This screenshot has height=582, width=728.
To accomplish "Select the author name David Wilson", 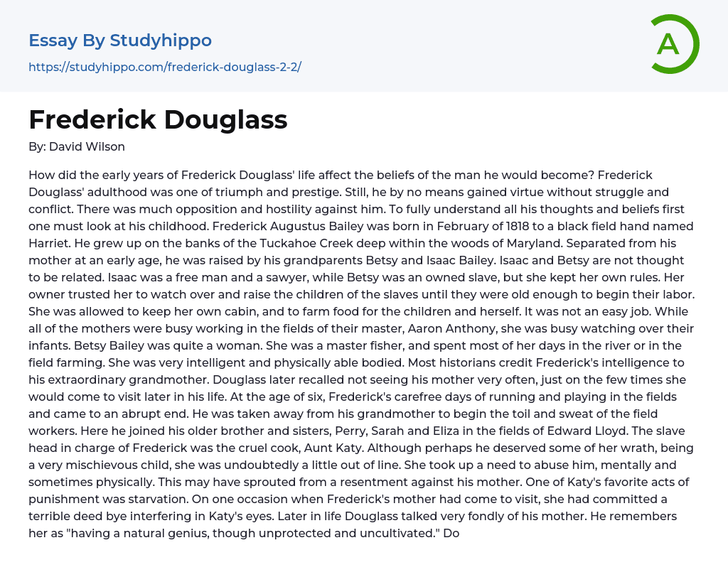I will 87,146.
